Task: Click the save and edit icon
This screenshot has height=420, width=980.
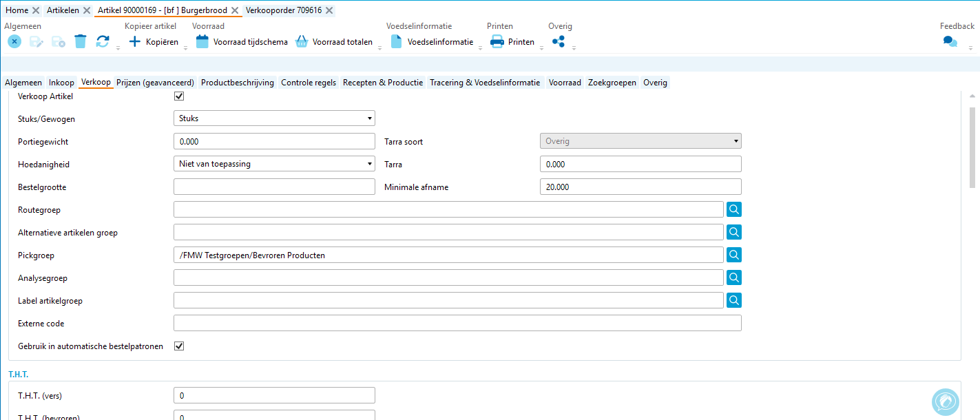Action: 37,42
